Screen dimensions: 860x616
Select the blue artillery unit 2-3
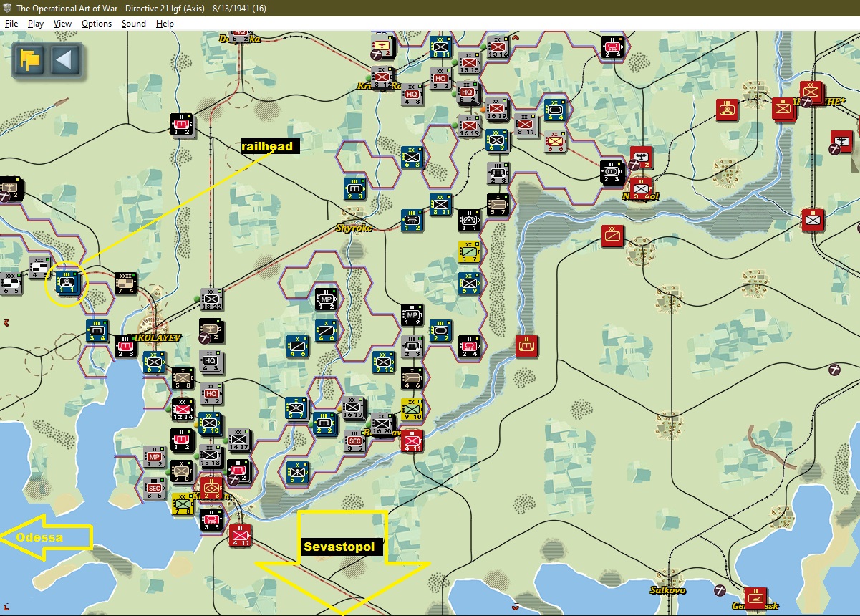pos(355,189)
